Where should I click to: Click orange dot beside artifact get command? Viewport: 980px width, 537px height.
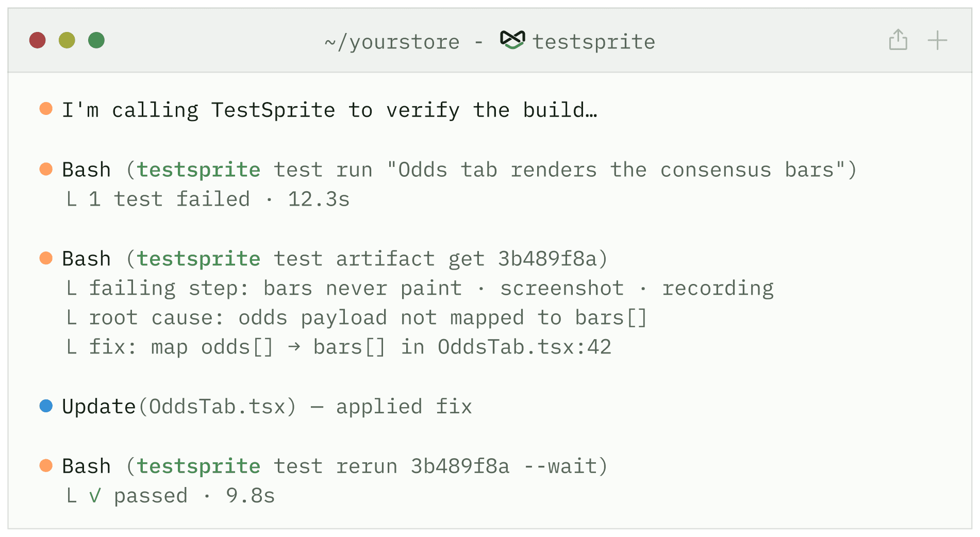pyautogui.click(x=46, y=258)
